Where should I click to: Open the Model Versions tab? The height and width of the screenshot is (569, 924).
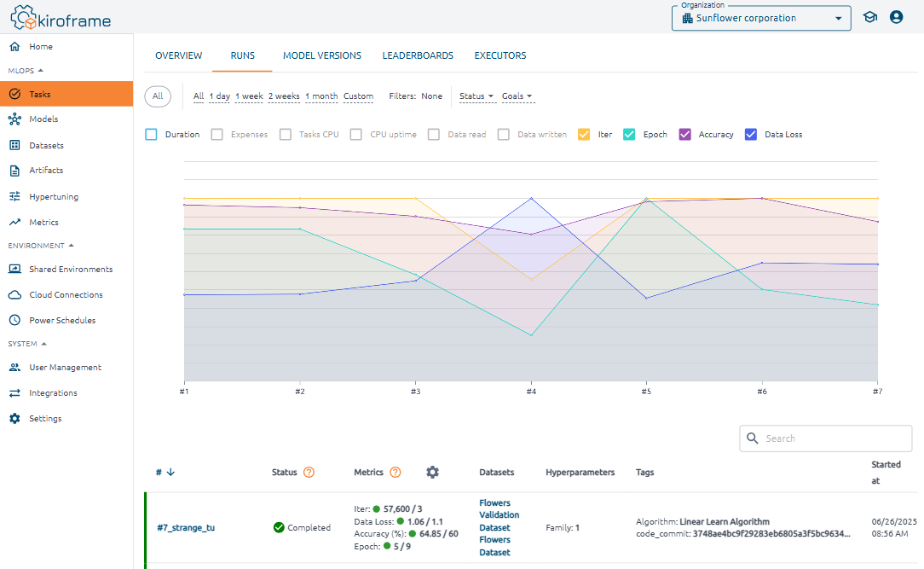point(322,55)
